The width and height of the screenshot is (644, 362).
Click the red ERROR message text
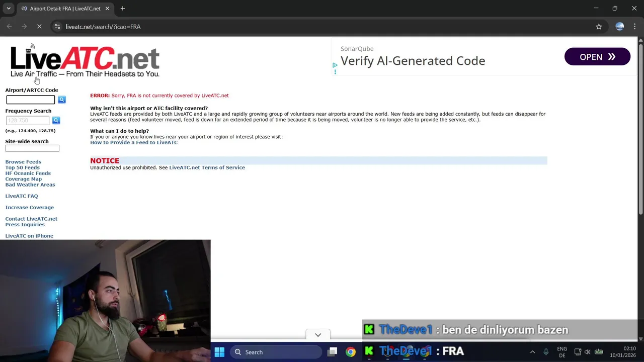(x=159, y=96)
